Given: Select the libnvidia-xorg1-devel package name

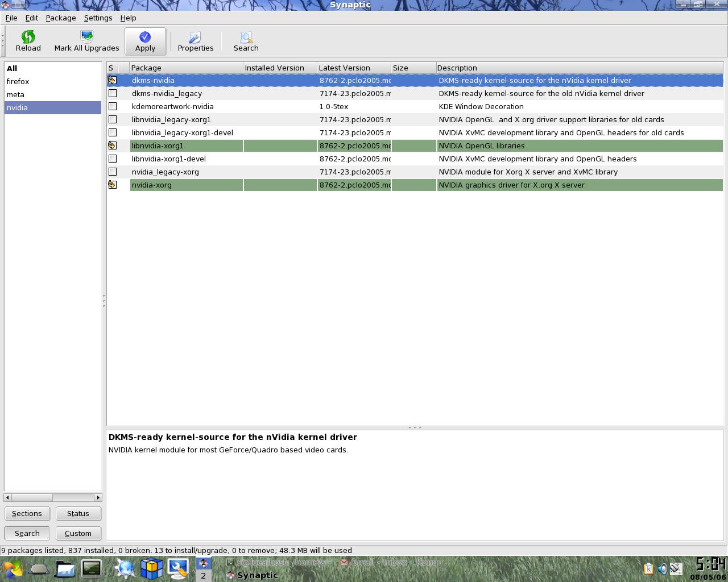Looking at the screenshot, I should pos(169,159).
